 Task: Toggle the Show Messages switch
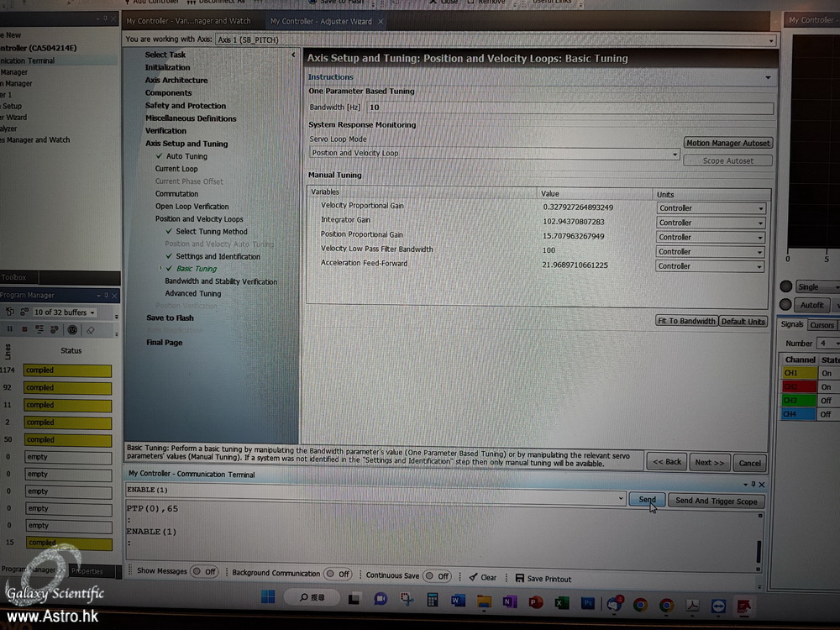tap(204, 571)
